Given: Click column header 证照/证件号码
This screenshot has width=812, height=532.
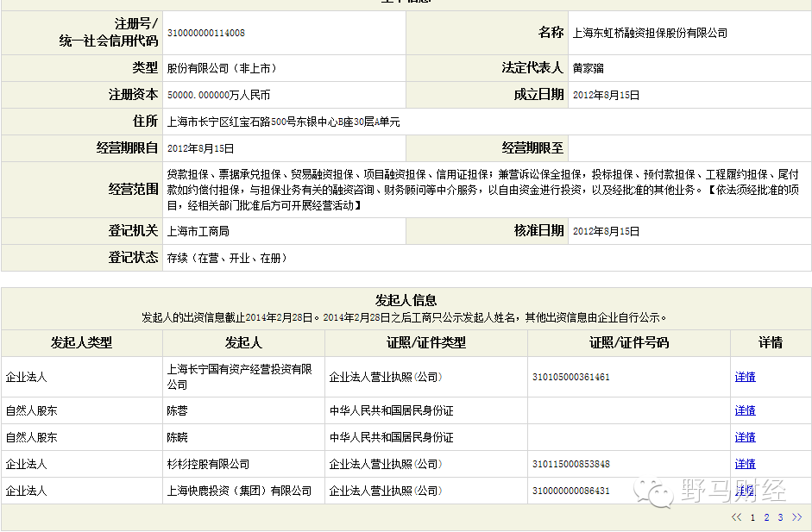Looking at the screenshot, I should point(629,342).
